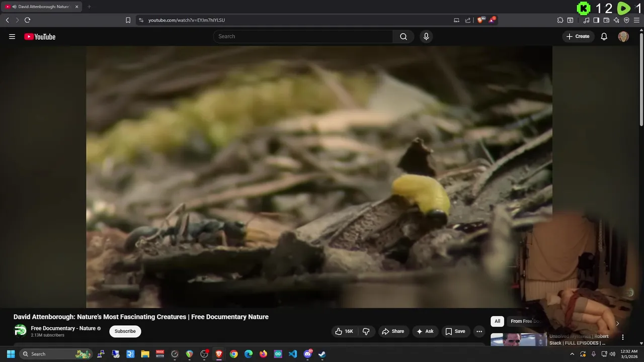Open Google Chrome from taskbar
Screen dimensions: 644x362
(233, 354)
